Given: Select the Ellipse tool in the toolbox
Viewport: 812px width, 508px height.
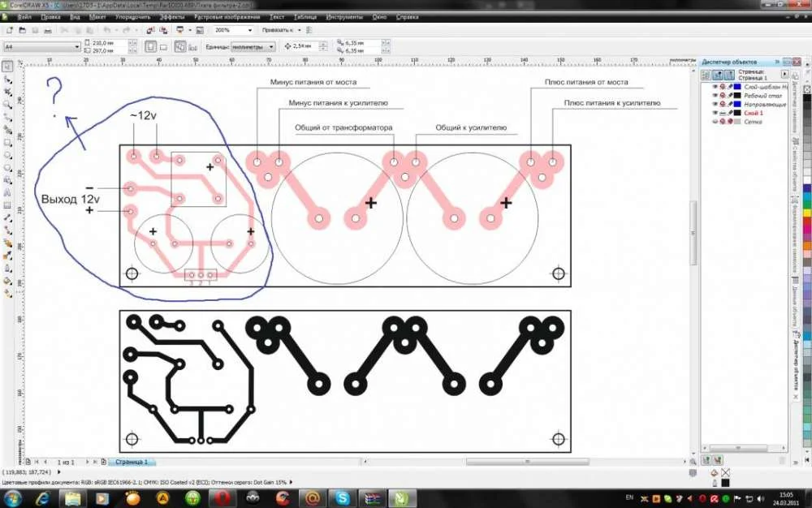Looking at the screenshot, I should pyautogui.click(x=7, y=155).
